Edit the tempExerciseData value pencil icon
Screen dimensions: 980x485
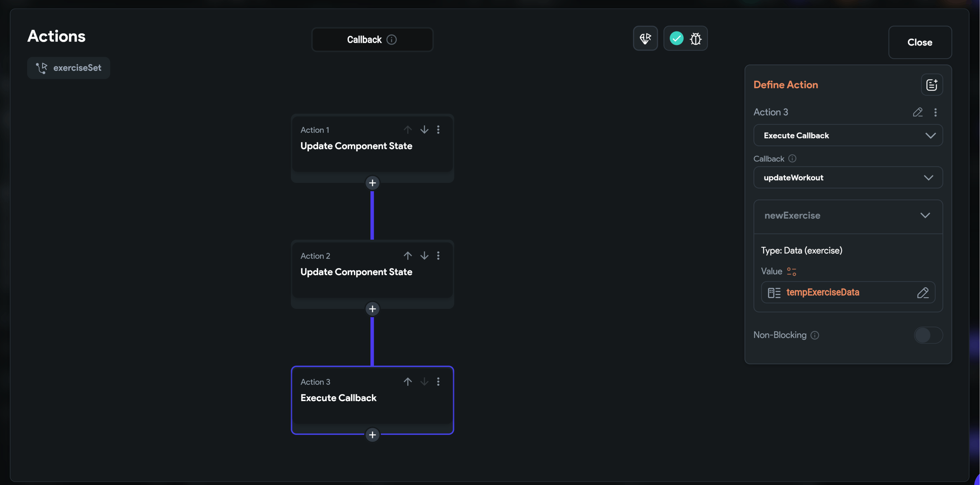pos(922,293)
